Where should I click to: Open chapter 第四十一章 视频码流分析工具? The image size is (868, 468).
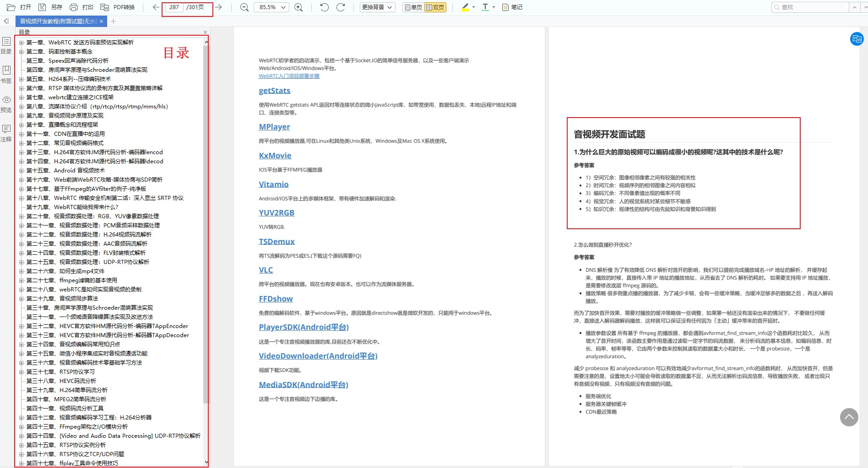(65, 409)
